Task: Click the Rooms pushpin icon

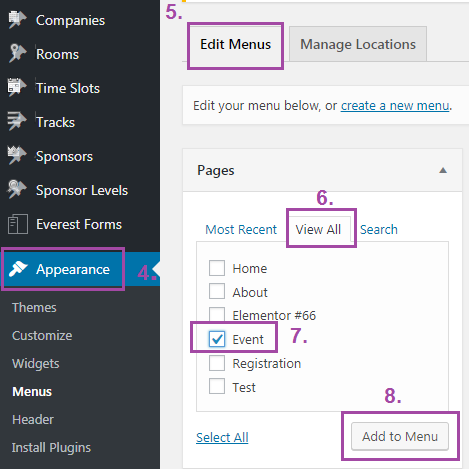Action: point(17,53)
